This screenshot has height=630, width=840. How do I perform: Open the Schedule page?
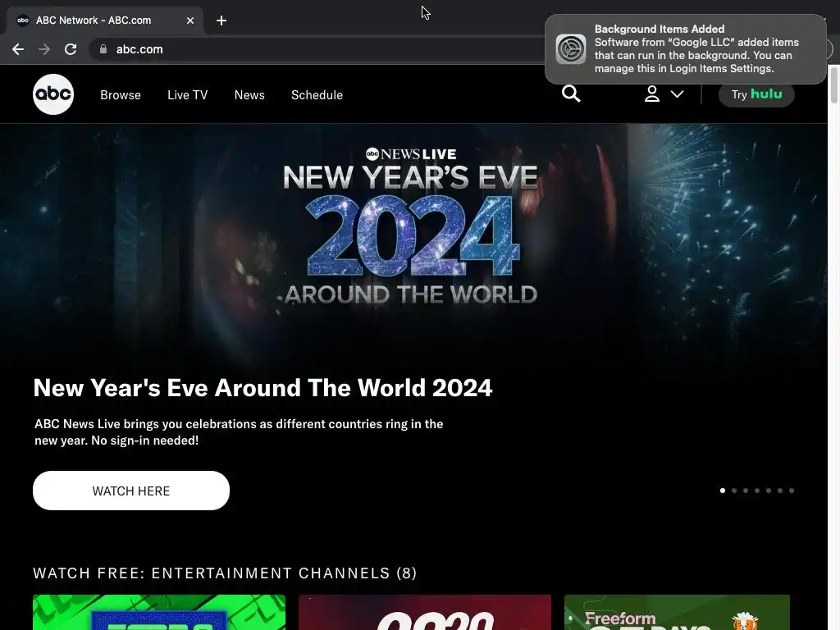pos(317,95)
